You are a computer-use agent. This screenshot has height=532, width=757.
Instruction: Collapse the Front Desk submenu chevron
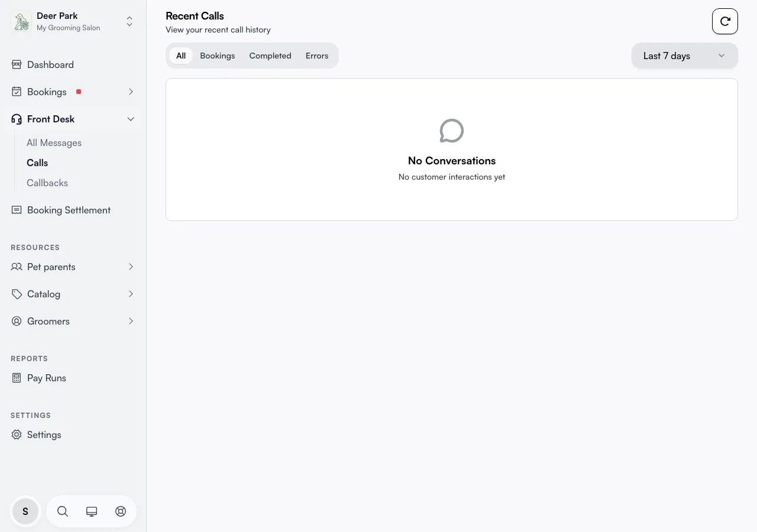[x=131, y=119]
